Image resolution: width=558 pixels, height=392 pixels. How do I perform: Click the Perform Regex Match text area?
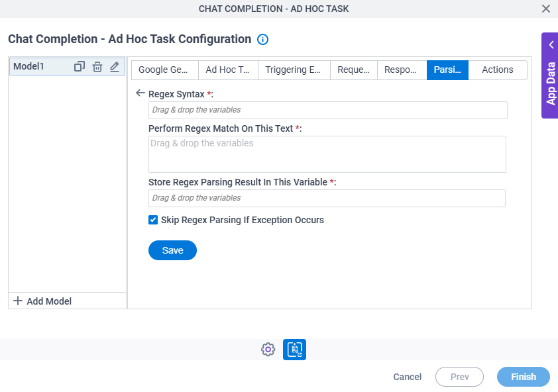click(327, 154)
